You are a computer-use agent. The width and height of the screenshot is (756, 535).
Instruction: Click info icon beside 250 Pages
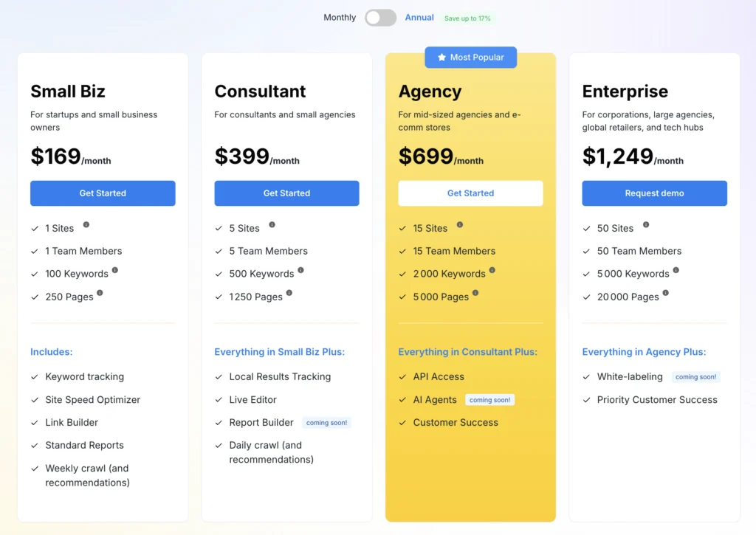coord(100,293)
